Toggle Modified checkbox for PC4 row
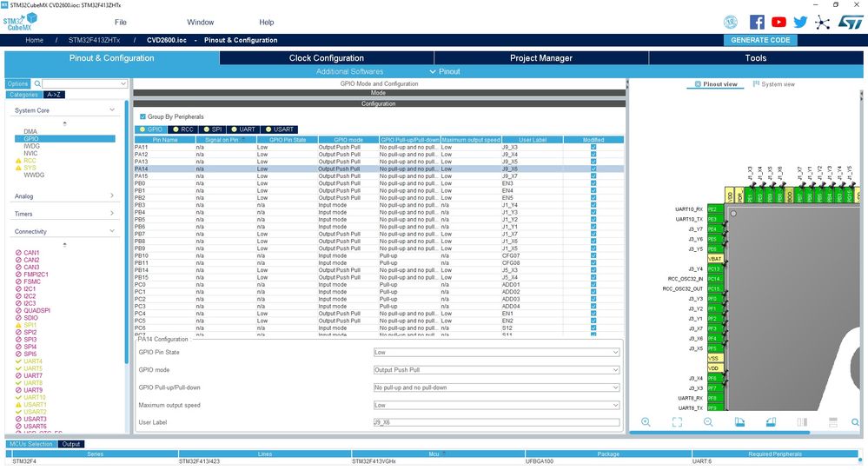 click(593, 314)
